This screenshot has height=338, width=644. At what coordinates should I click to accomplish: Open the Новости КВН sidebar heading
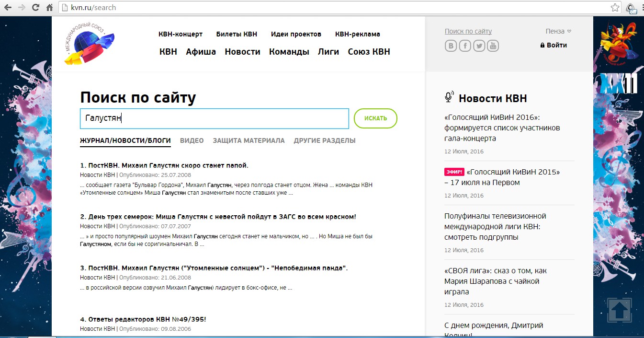493,98
